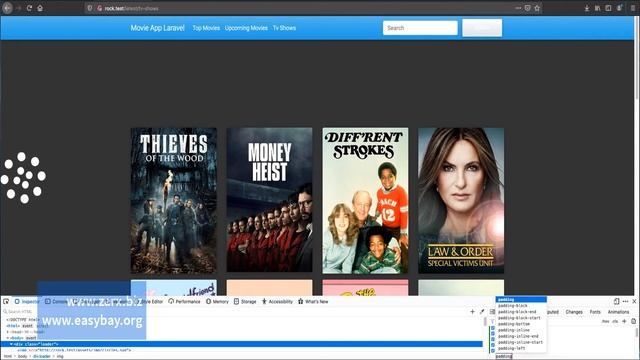Toggle Responsive Design Mode icon in DevTools
640x360 pixels.
click(616, 301)
